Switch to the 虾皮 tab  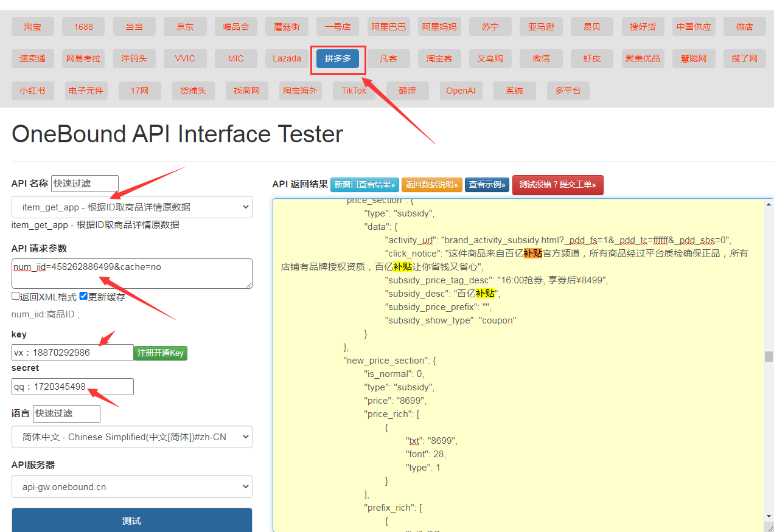click(x=592, y=58)
